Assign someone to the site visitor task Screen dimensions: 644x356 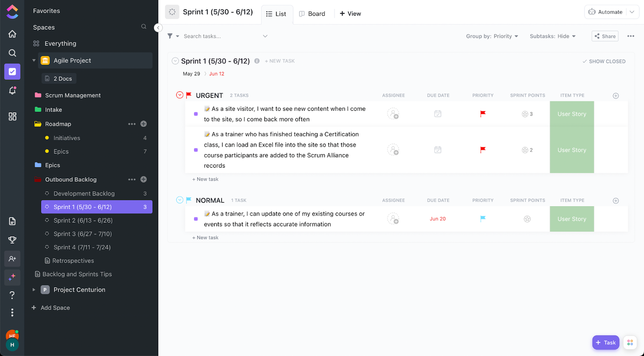click(x=393, y=114)
